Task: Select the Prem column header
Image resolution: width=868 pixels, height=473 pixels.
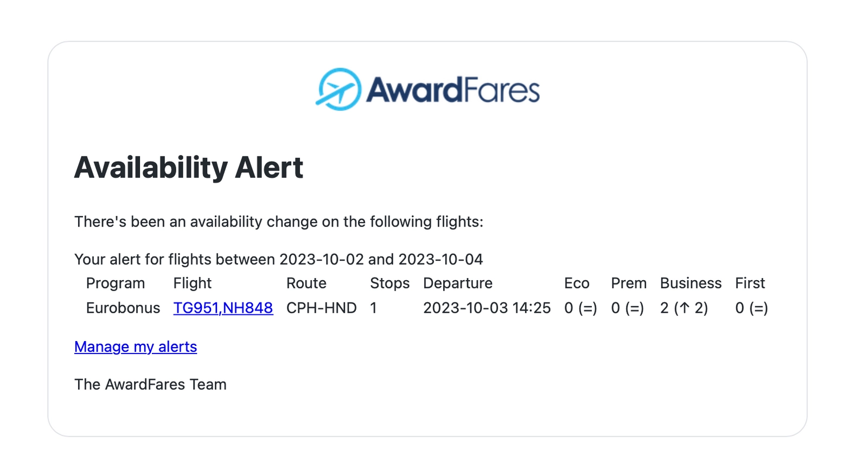Action: coord(629,283)
